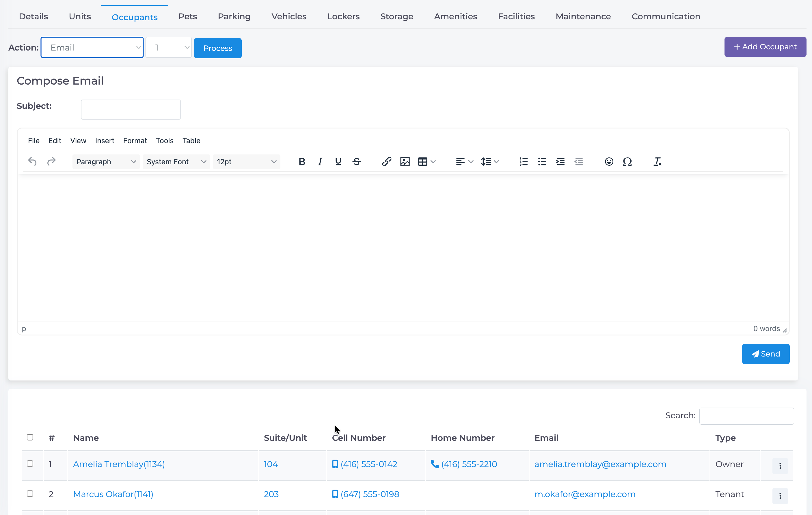Clear formatting with the Tx icon
This screenshot has width=812, height=515.
click(x=657, y=162)
